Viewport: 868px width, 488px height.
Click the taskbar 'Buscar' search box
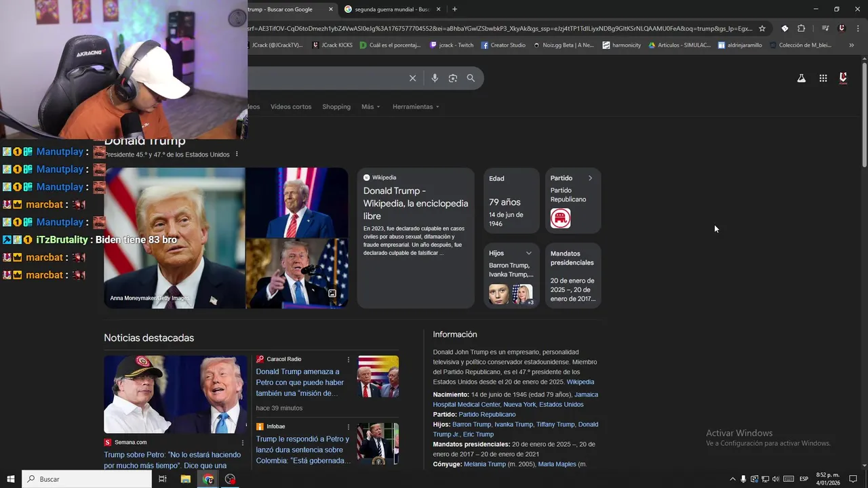click(x=87, y=479)
